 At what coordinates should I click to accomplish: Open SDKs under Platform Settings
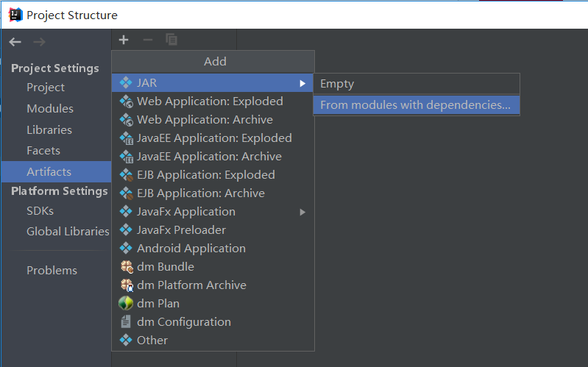(40, 210)
